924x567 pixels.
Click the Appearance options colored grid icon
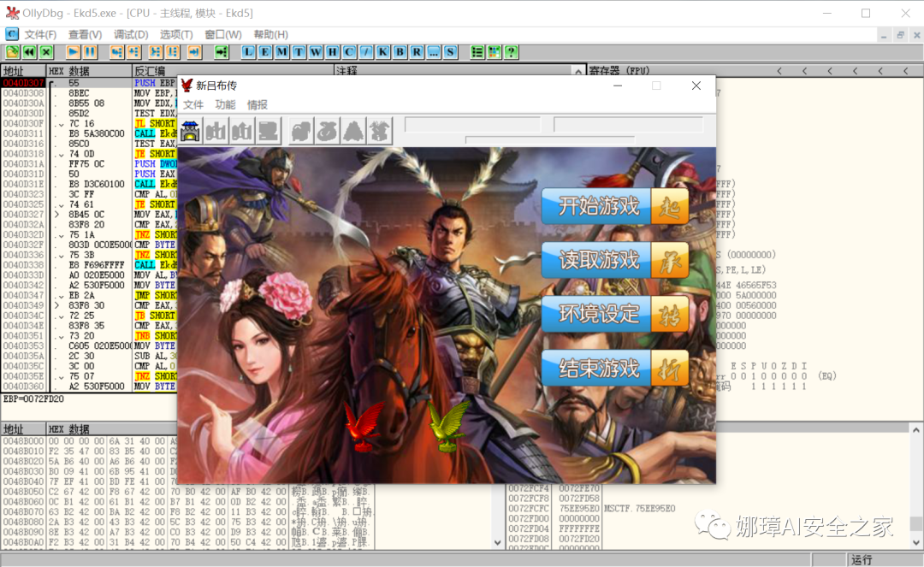(x=494, y=52)
